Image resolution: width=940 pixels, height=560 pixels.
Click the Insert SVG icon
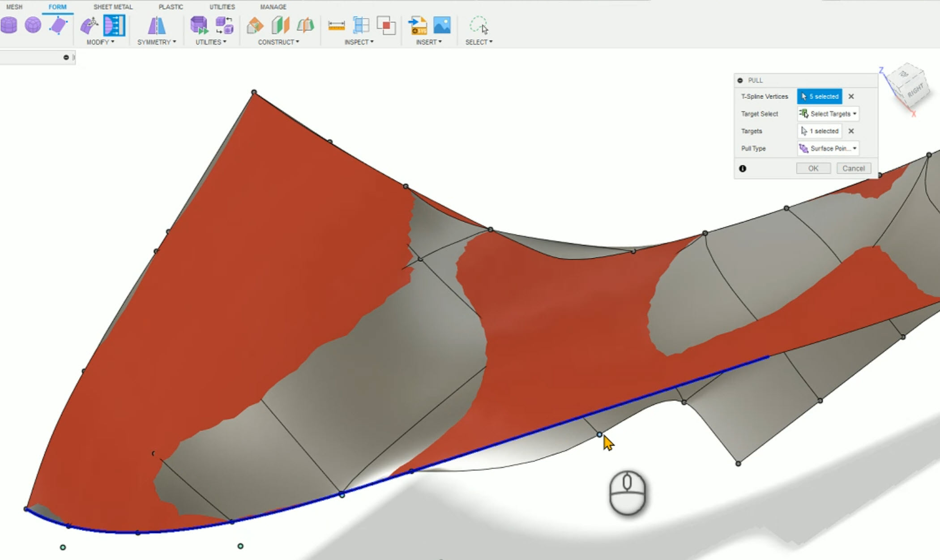tap(418, 26)
